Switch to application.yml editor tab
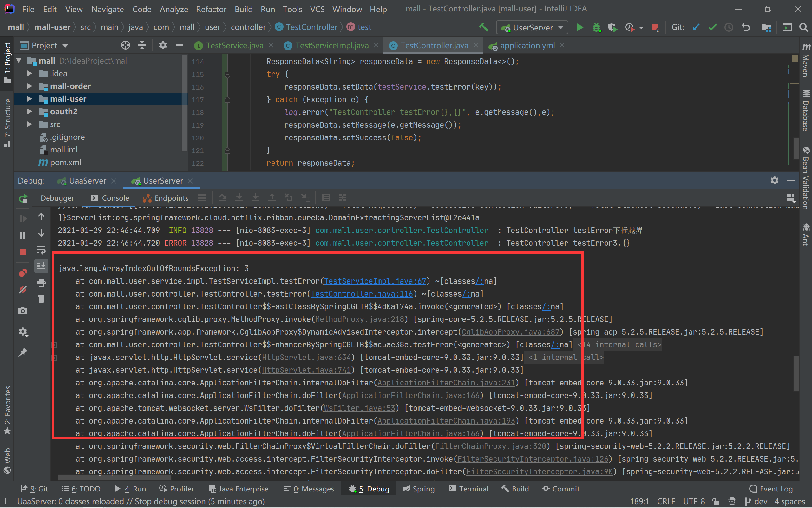Image resolution: width=812 pixels, height=508 pixels. point(527,46)
